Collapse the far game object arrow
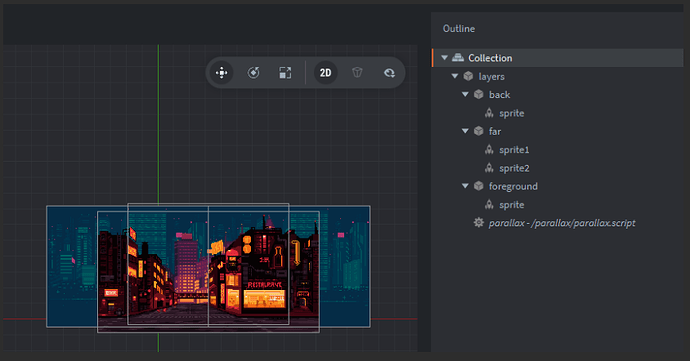Screen dimensions: 690x361 pyautogui.click(x=465, y=131)
